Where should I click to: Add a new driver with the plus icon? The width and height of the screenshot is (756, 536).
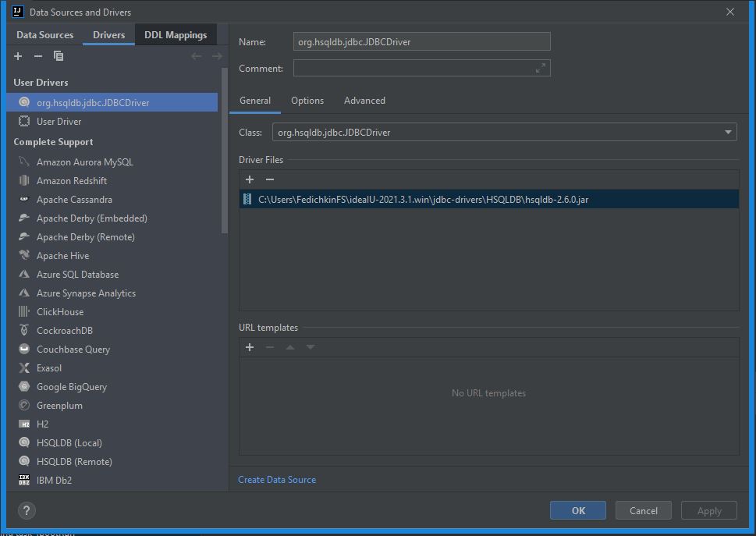point(18,56)
